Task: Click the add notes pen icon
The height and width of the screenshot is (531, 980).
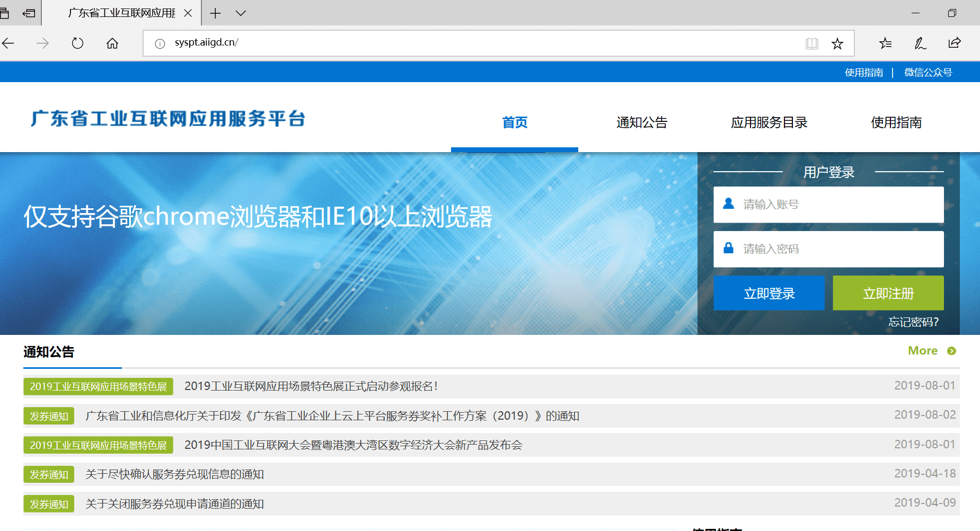Action: click(x=920, y=43)
